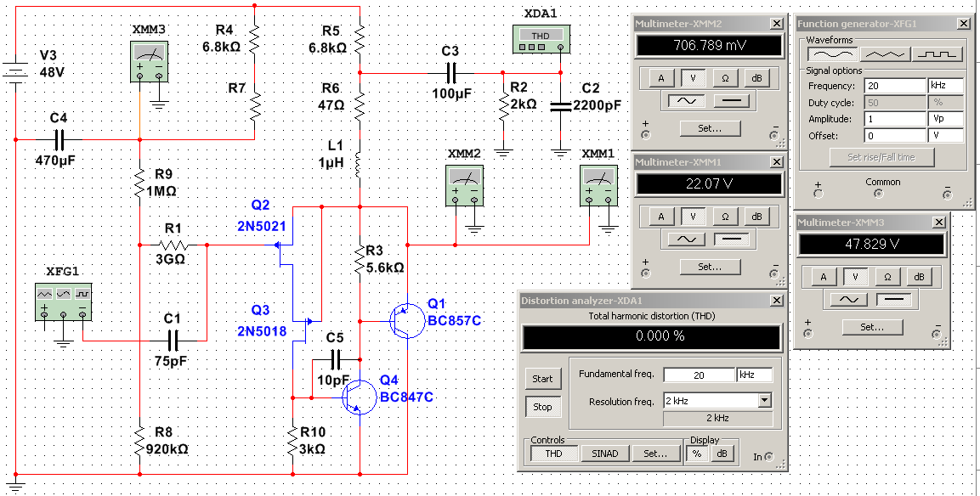
Task: Click the Fundamental freq. input field
Action: click(699, 375)
